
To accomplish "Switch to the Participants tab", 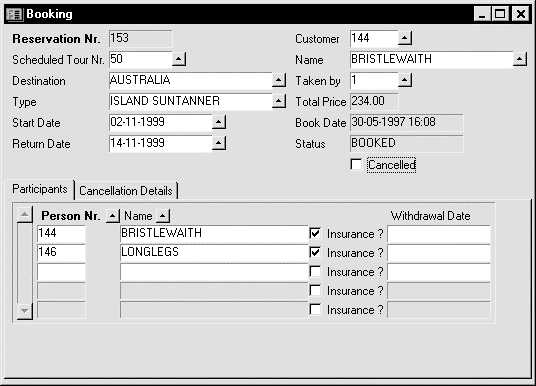I will 40,189.
